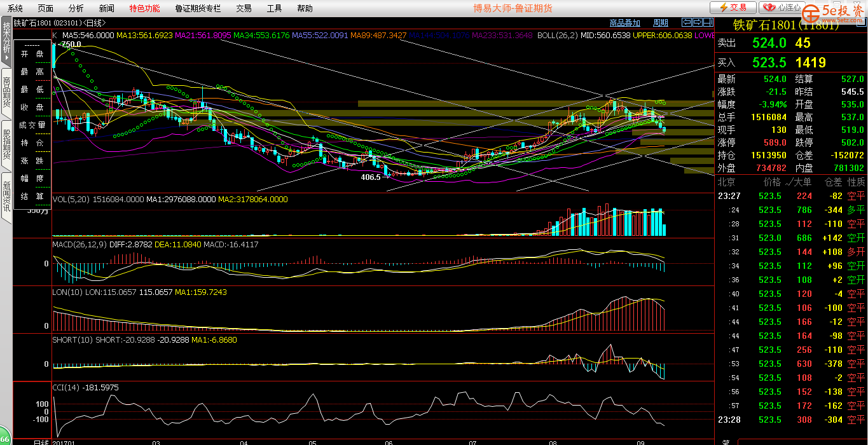Viewport: 868px width, 445px height.
Task: Click the 周期 link
Action: (x=661, y=24)
